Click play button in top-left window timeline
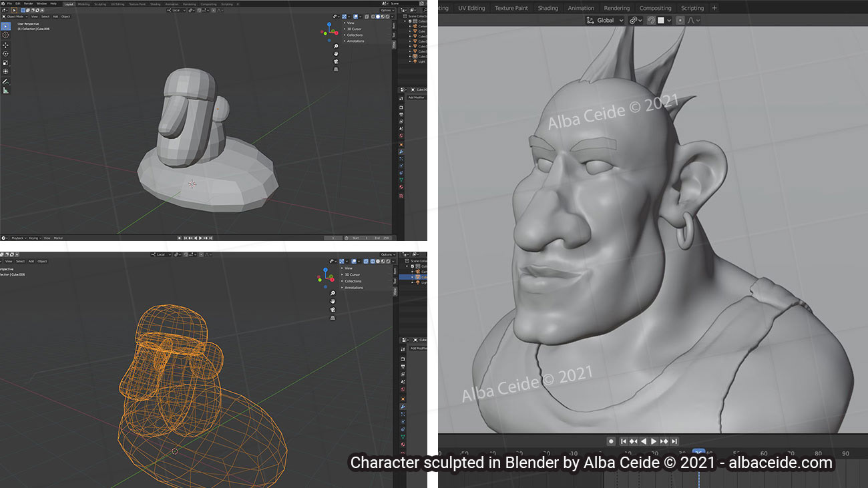Screen dimensions: 868x488 (200, 238)
